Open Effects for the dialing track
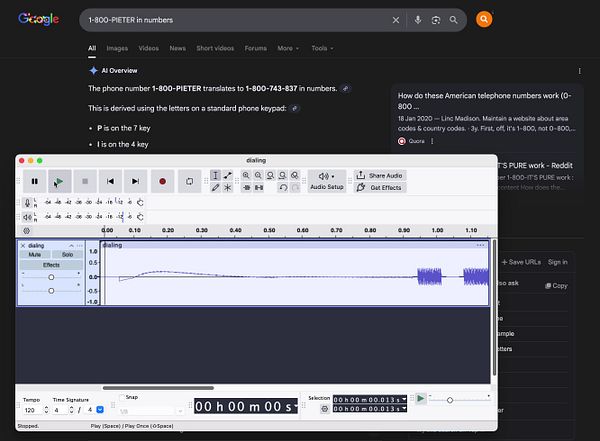Screen dimensions: 600x441 click(51, 265)
